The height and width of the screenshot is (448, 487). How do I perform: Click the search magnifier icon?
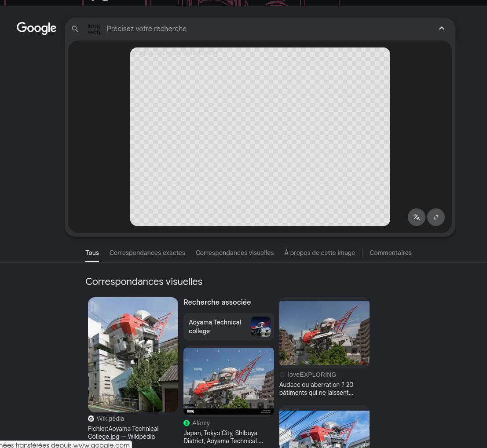pos(75,29)
